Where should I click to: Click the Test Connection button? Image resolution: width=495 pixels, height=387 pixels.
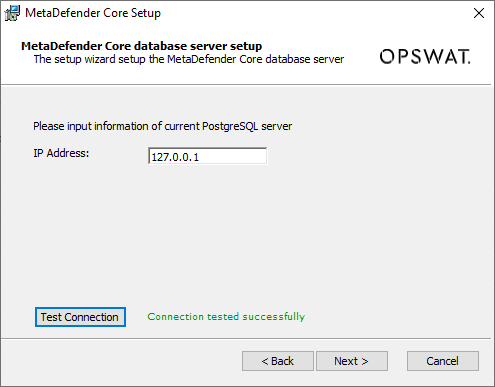coord(80,317)
